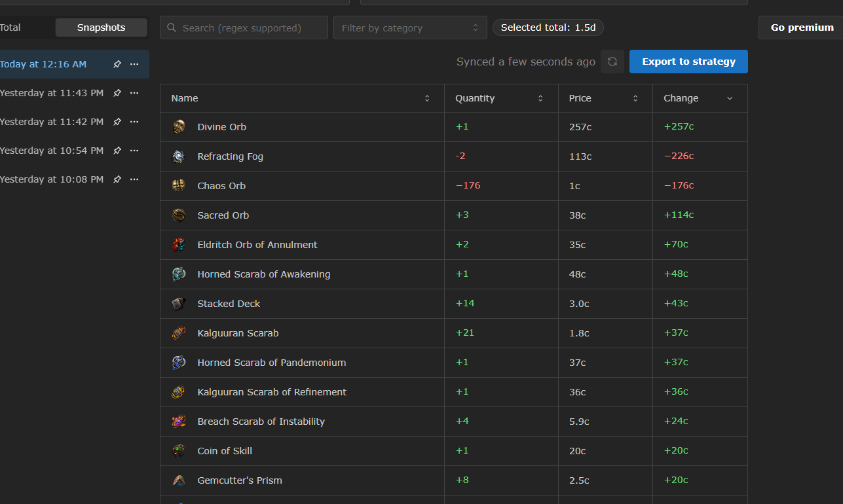843x504 pixels.
Task: Click the Kalguuran Scarab quantity +21
Action: (x=465, y=333)
